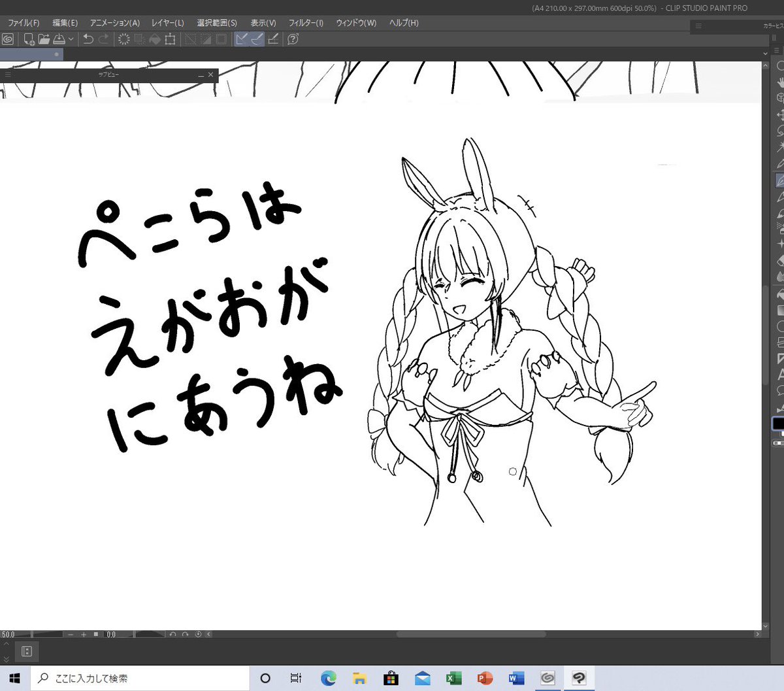Open PowerPoint from the taskbar
Viewport: 784px width, 691px height.
485,679
